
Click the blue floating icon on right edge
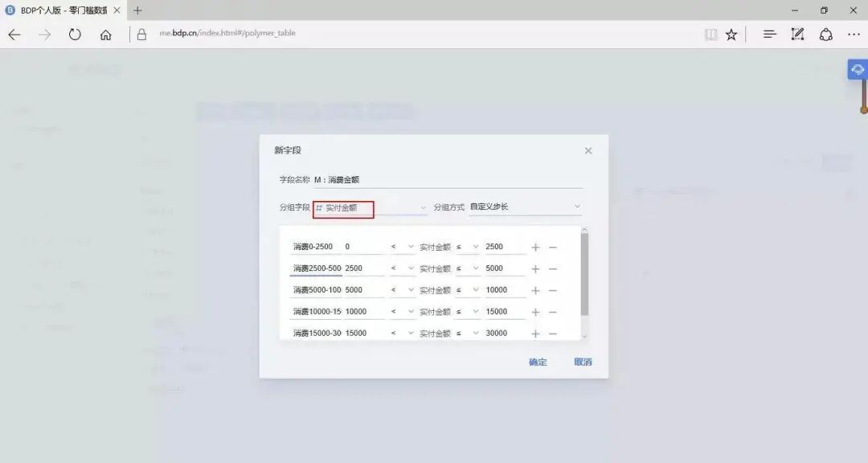pyautogui.click(x=857, y=69)
